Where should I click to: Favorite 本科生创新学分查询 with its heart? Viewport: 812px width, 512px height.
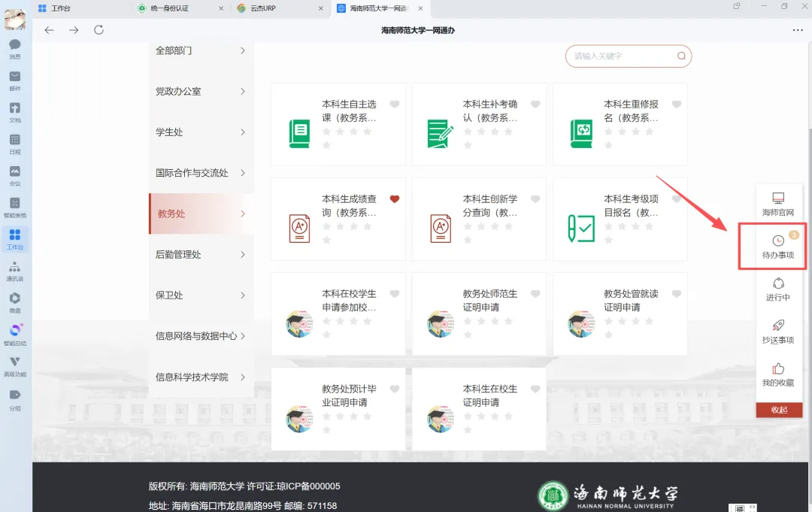pos(535,198)
